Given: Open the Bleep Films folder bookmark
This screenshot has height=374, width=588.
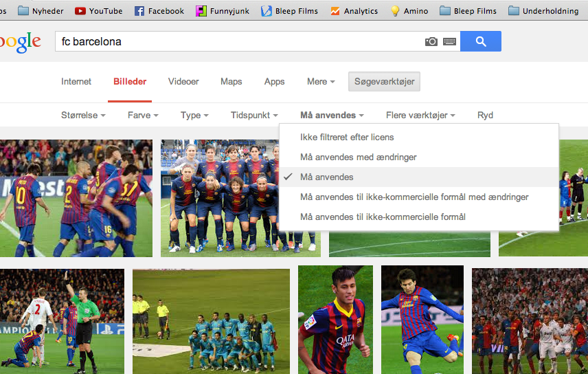Looking at the screenshot, I should pos(468,11).
